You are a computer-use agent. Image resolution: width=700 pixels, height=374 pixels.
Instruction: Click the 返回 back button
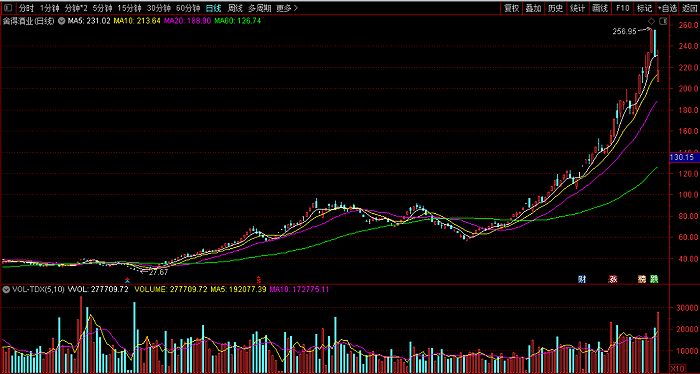(x=689, y=8)
